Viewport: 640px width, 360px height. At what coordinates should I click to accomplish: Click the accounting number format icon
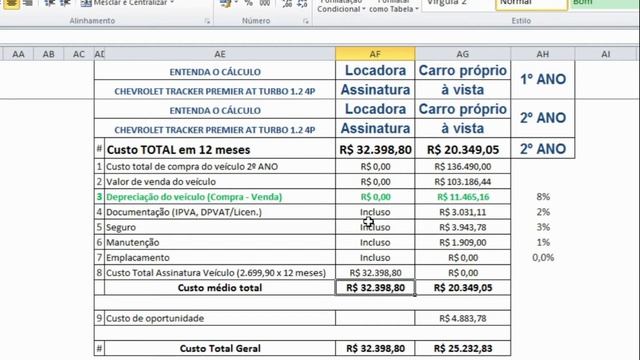click(225, 3)
